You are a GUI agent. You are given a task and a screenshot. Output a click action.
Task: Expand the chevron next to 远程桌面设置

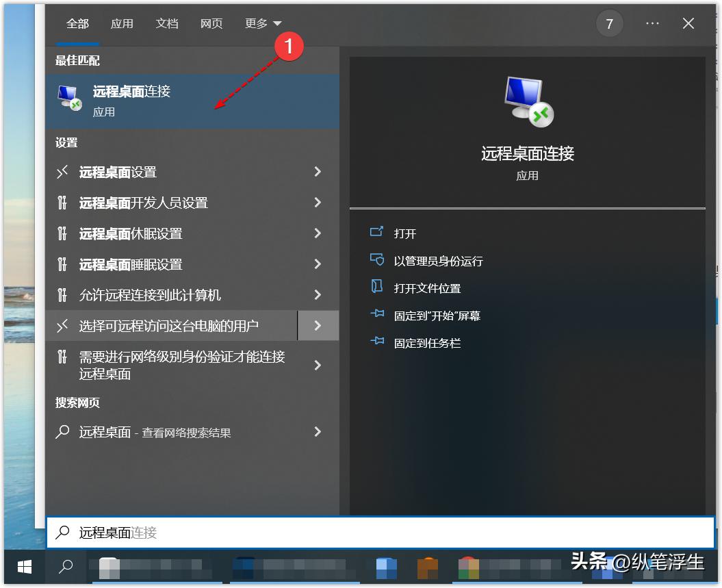click(x=317, y=172)
